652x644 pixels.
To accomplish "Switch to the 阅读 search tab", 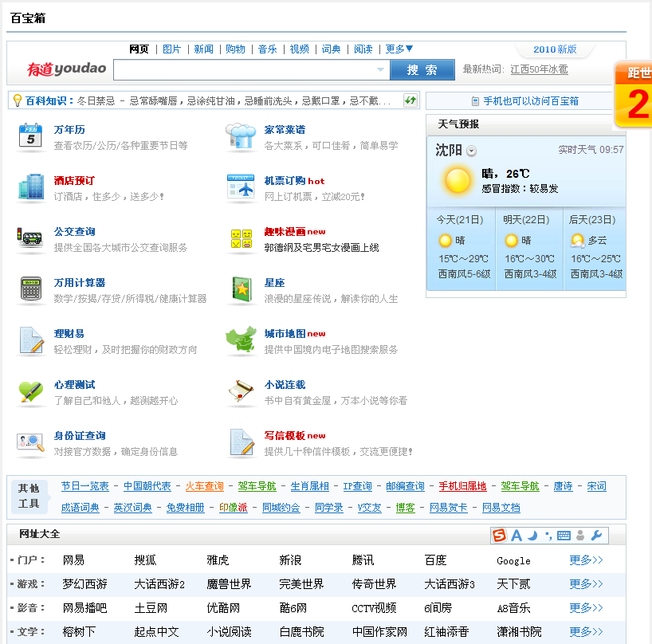I will click(x=363, y=49).
